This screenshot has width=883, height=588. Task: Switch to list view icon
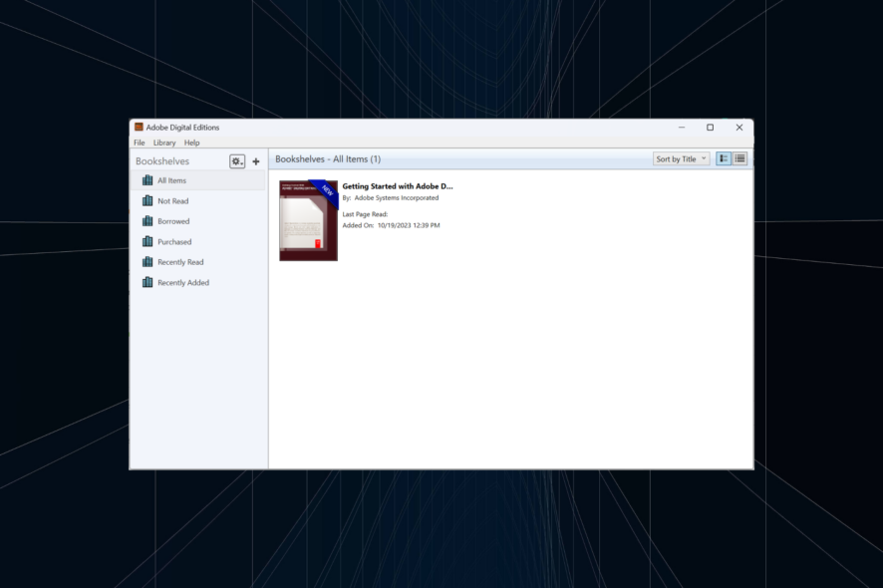tap(739, 158)
